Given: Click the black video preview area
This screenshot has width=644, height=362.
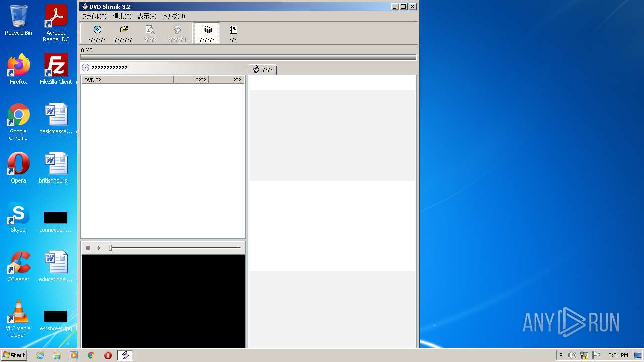Looking at the screenshot, I should click(x=163, y=301).
